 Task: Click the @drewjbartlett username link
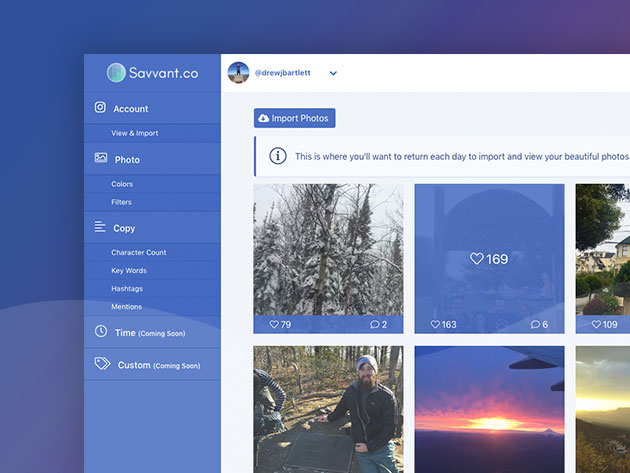281,73
